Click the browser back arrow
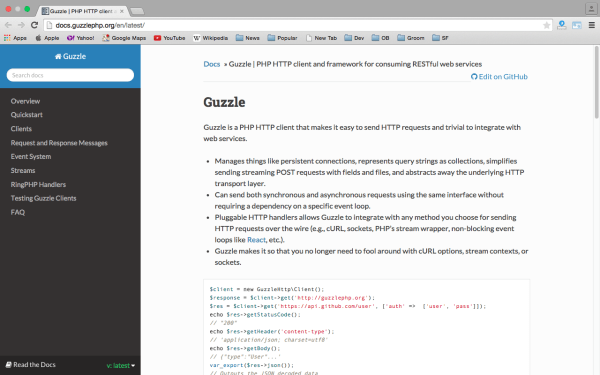600x375 pixels. [8, 25]
